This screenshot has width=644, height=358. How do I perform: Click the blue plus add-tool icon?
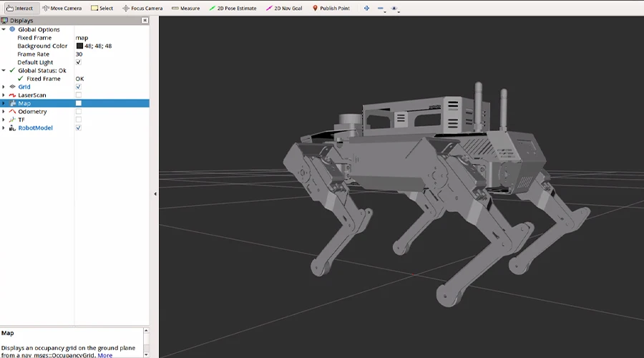(367, 8)
